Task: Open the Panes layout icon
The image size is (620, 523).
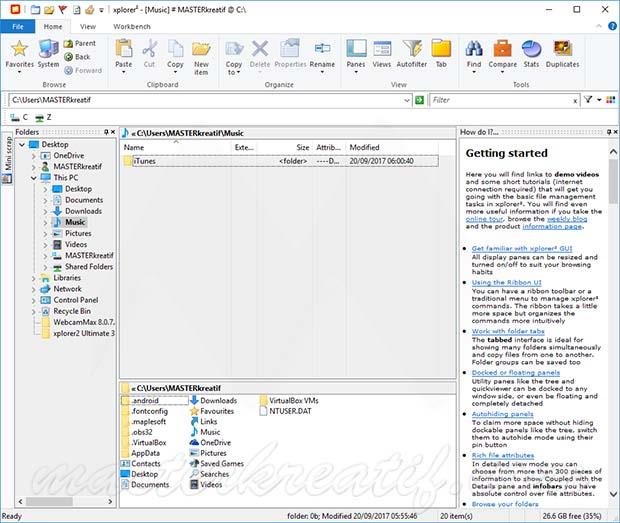Action: 356,49
